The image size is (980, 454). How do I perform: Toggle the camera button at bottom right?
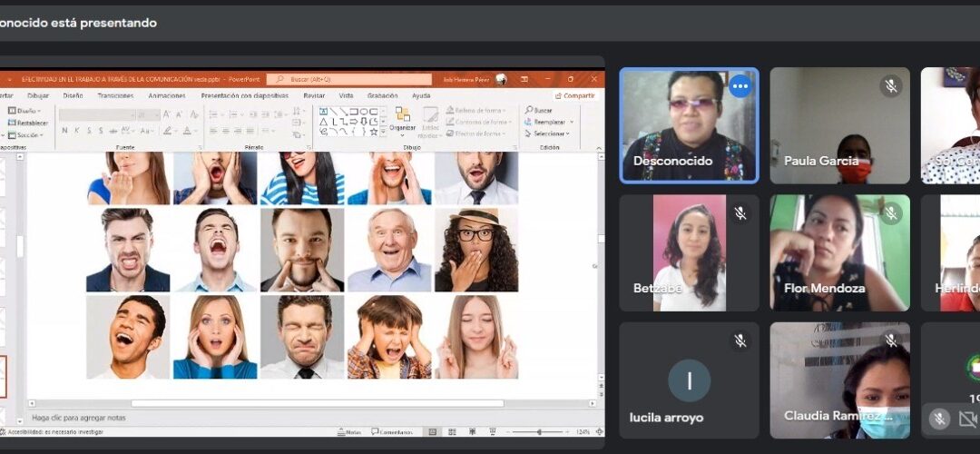(x=968, y=418)
